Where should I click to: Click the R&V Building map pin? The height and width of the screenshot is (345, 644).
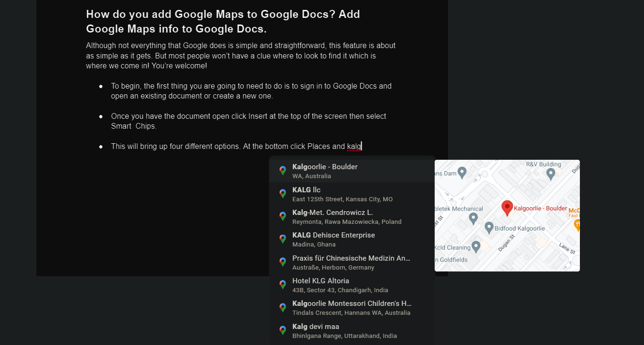tap(551, 174)
